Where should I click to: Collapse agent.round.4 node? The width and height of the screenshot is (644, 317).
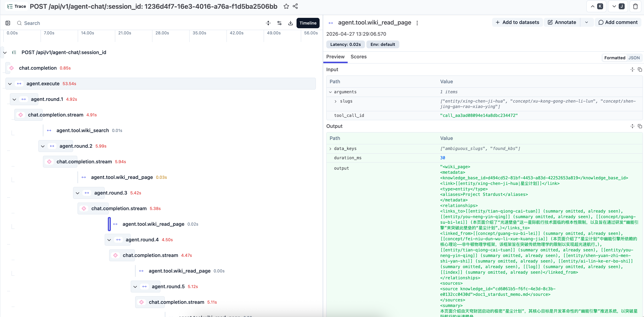coord(109,240)
